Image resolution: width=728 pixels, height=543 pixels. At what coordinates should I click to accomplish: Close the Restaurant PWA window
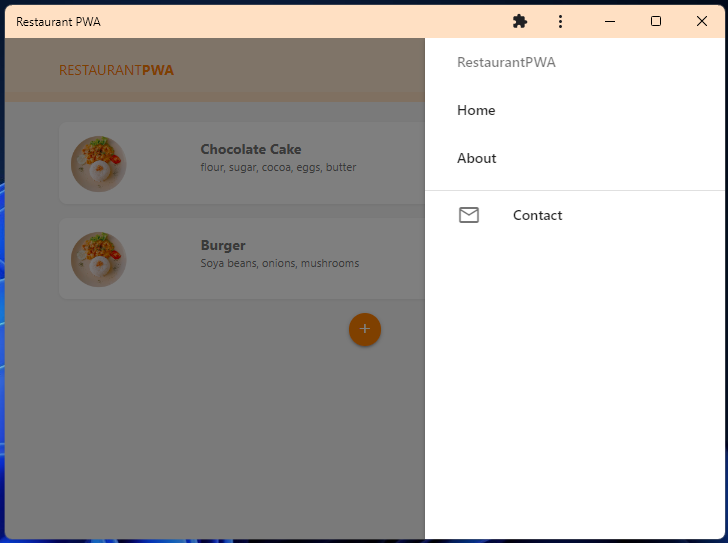point(702,21)
